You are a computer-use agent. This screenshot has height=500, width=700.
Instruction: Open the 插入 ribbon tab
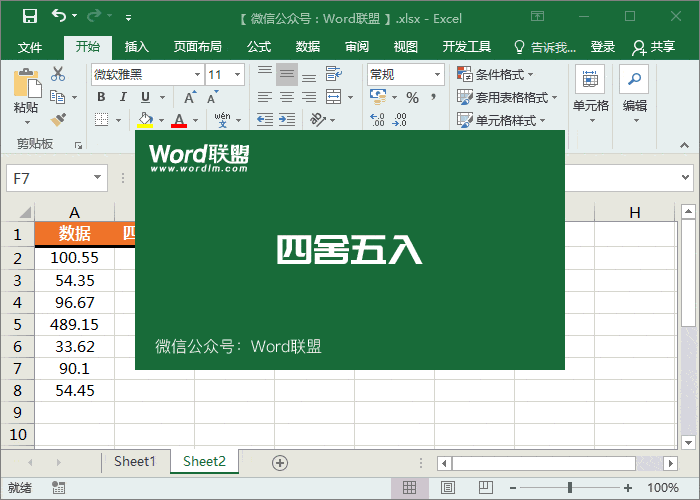[x=137, y=47]
